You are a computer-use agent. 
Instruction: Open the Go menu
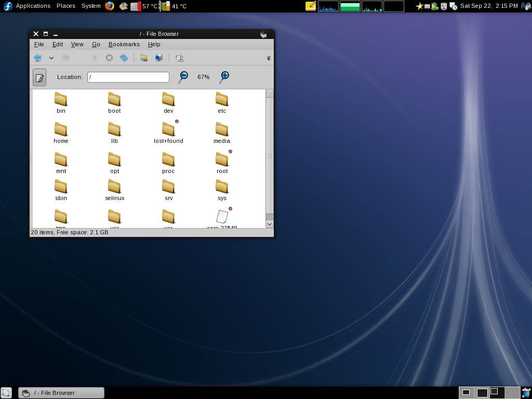point(96,45)
